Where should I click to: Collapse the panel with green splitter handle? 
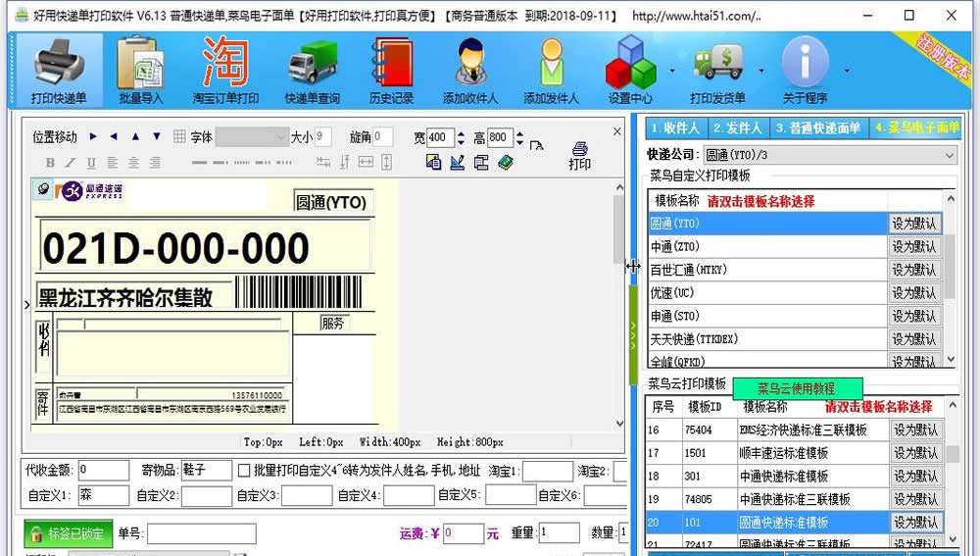click(632, 334)
